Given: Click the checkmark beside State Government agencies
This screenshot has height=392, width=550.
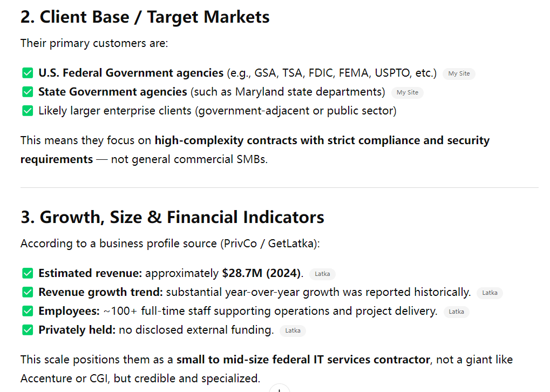Looking at the screenshot, I should (28, 92).
